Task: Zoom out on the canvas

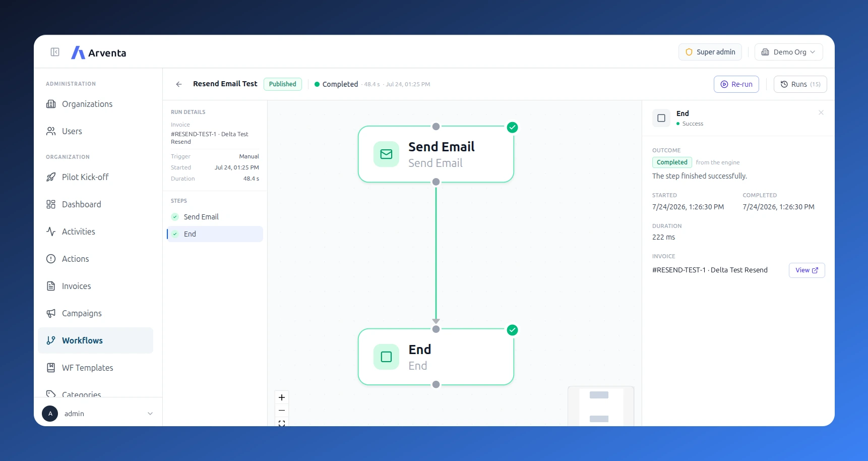Action: 282,411
